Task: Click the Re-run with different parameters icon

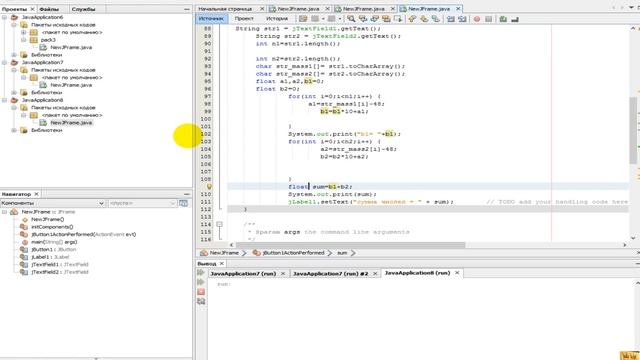Action: [x=201, y=282]
